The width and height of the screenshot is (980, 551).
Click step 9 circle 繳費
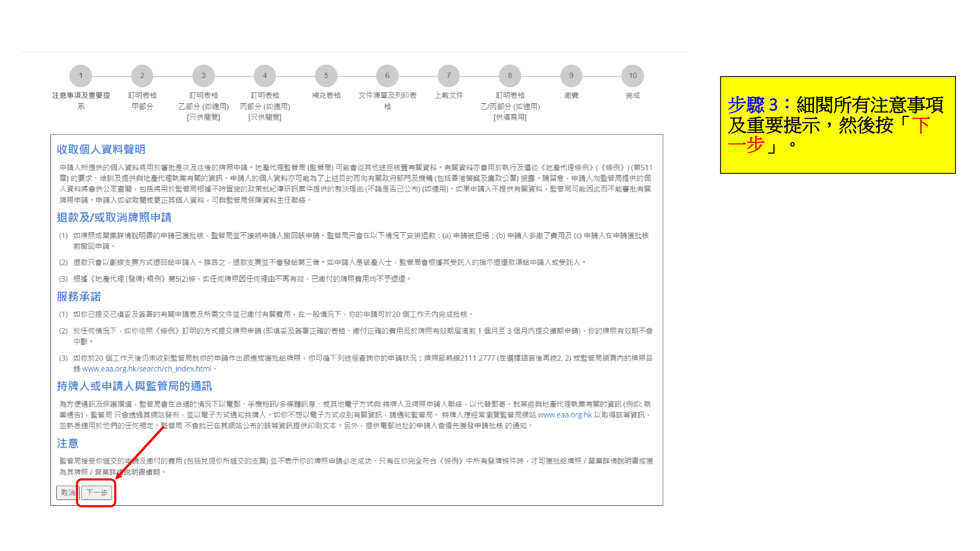pyautogui.click(x=571, y=76)
